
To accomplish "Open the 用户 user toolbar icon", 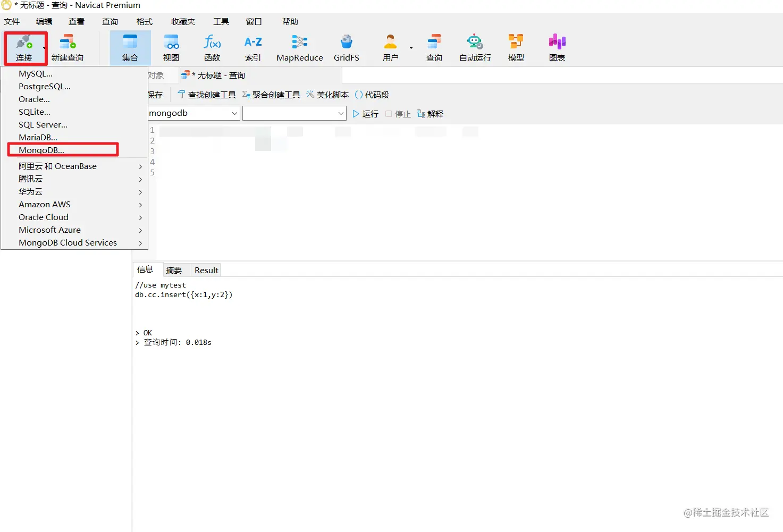I will click(x=391, y=48).
